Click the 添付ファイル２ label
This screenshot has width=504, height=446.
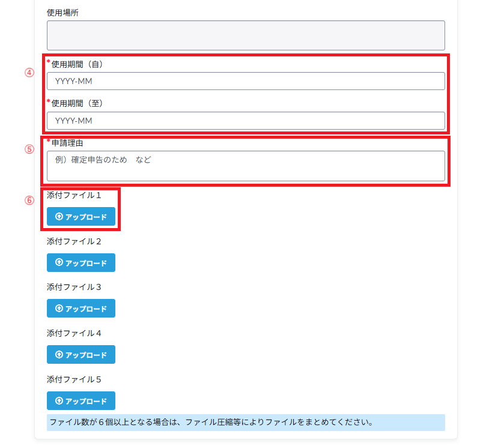(74, 241)
